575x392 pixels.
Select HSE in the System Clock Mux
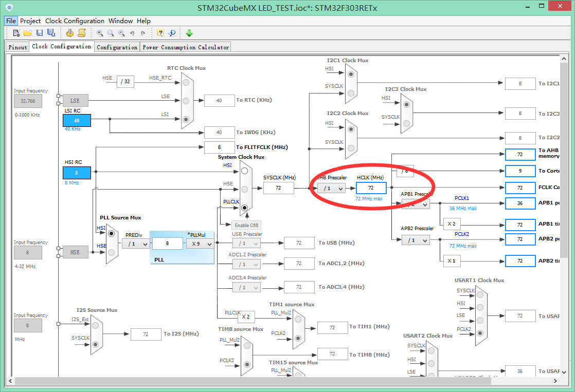pos(245,189)
